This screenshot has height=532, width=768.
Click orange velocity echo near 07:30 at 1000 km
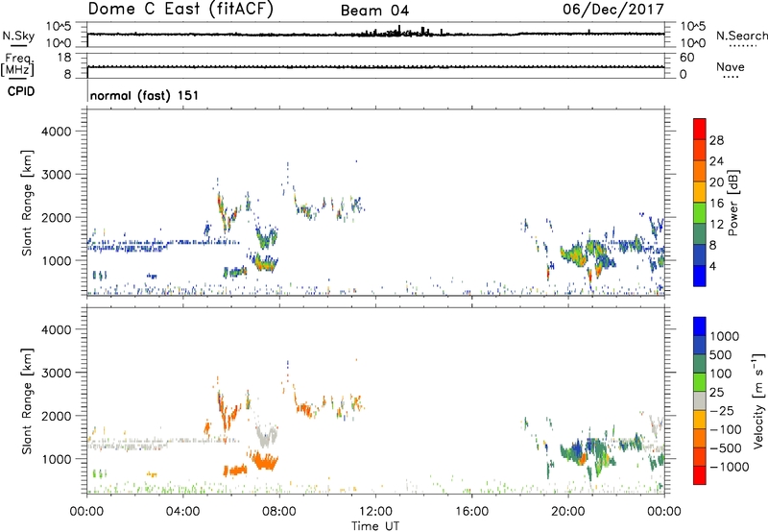(x=265, y=461)
